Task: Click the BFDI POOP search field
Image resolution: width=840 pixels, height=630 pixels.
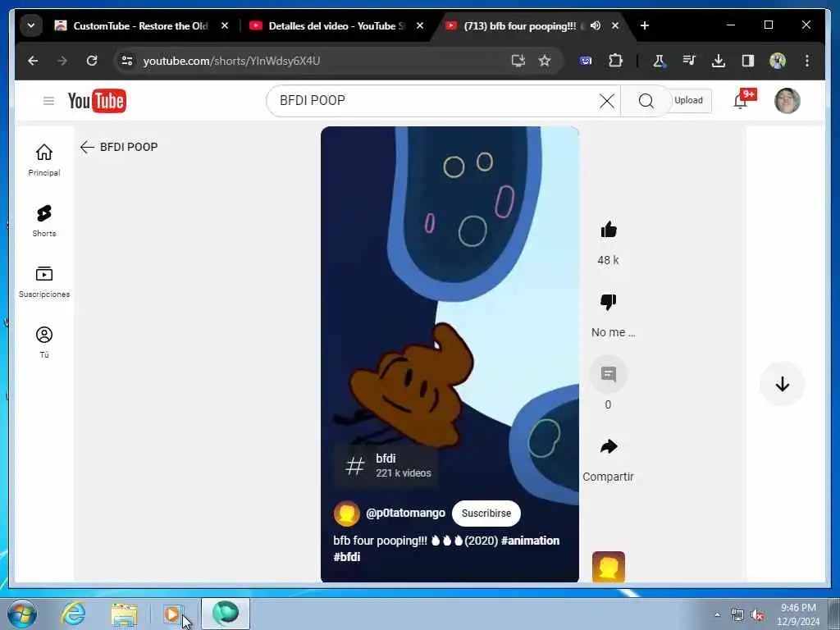Action: [434, 101]
